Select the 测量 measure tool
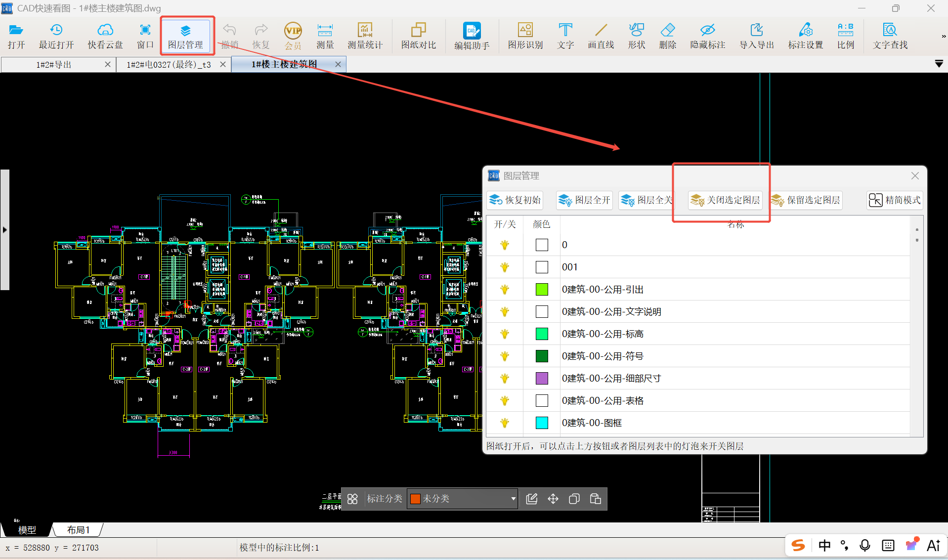This screenshot has width=948, height=560. click(x=325, y=36)
